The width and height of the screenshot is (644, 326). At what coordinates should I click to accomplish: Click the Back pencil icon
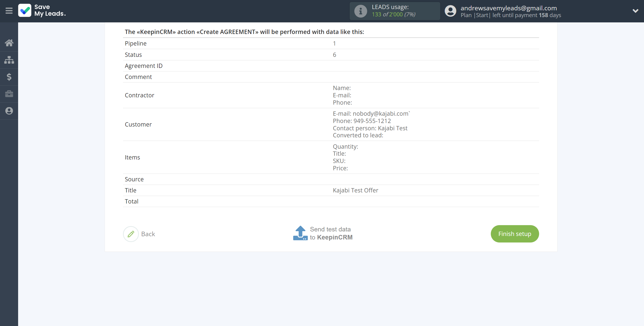(131, 234)
